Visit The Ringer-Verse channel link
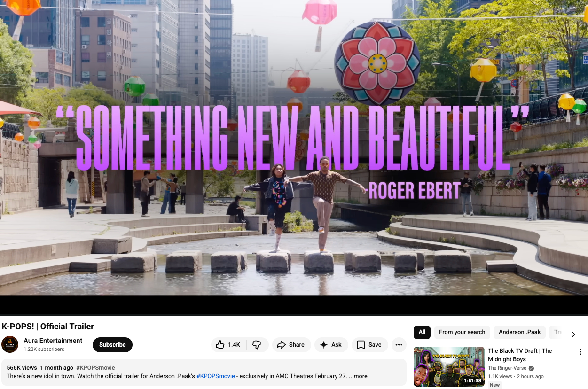 point(507,368)
